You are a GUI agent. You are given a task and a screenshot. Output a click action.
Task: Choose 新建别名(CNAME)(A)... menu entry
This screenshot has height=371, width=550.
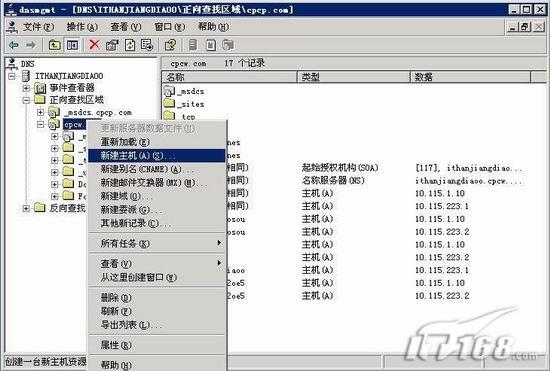(x=156, y=169)
